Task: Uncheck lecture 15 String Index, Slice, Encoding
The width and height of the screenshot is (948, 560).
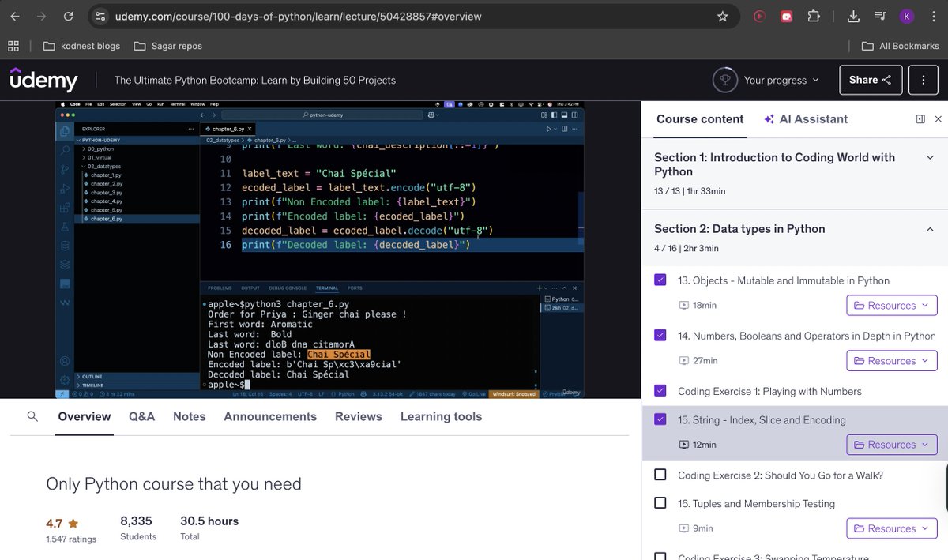Action: [x=660, y=419]
